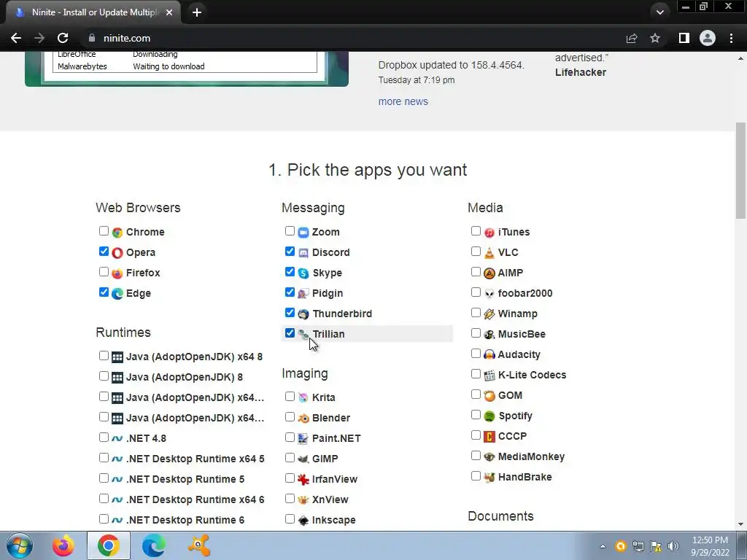747x560 pixels.
Task: Open the share page icon in address bar
Action: [632, 38]
